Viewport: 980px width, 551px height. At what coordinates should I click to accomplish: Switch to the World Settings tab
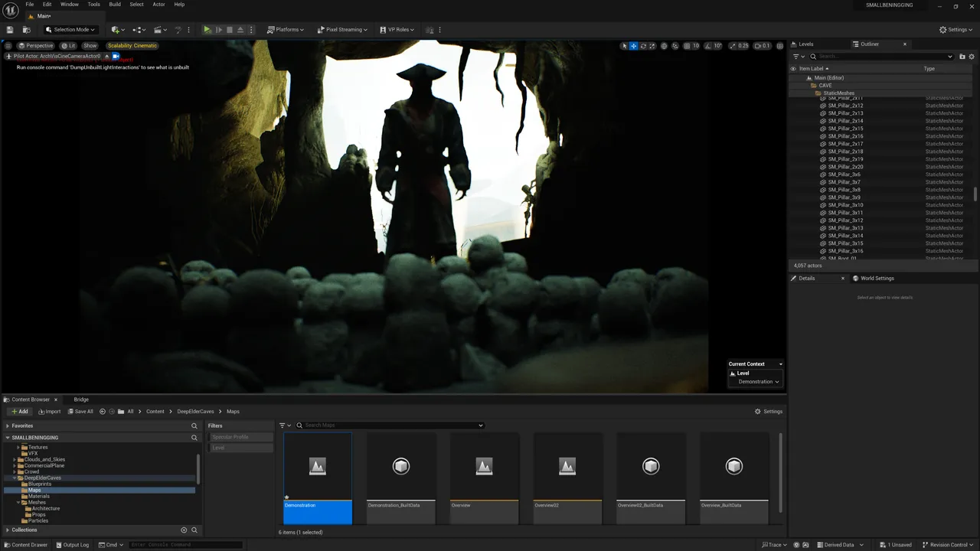(877, 279)
